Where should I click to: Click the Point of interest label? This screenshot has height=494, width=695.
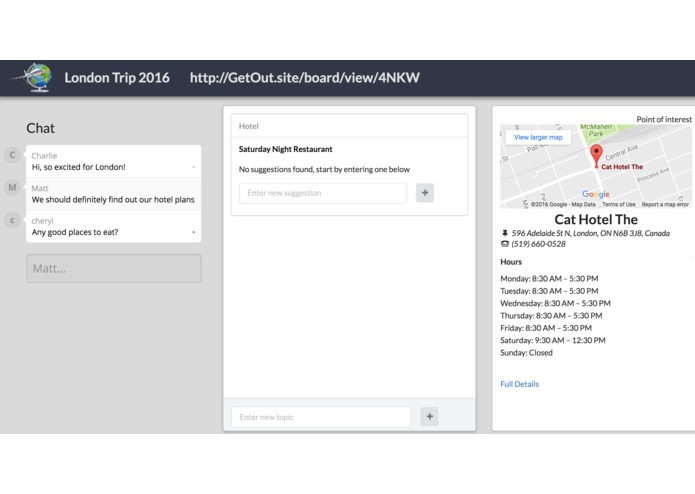pyautogui.click(x=664, y=119)
